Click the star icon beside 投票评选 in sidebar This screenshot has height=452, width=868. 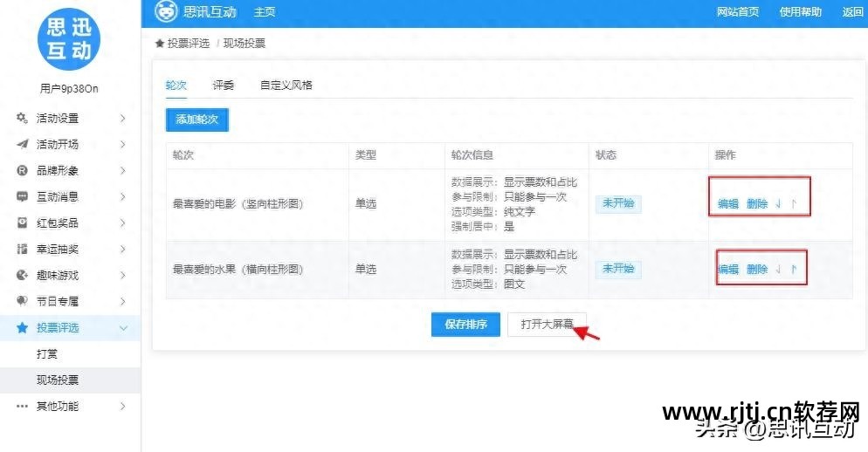coord(22,327)
